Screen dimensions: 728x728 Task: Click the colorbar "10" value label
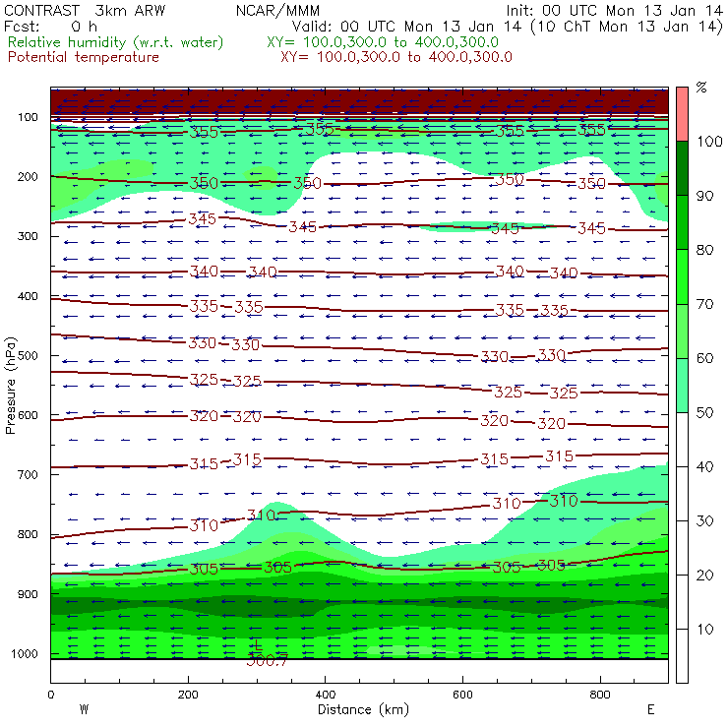(704, 629)
